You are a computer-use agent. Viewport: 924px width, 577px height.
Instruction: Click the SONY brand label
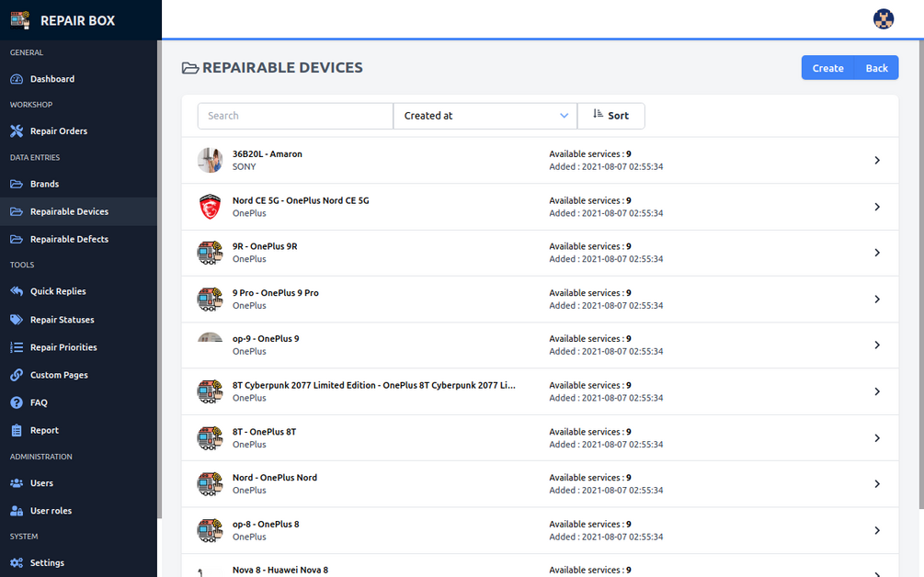244,166
